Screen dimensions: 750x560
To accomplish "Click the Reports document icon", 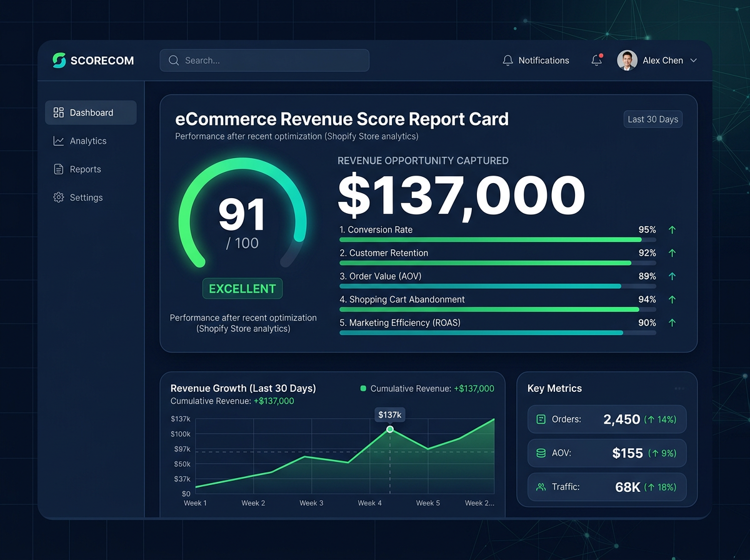I will coord(59,169).
